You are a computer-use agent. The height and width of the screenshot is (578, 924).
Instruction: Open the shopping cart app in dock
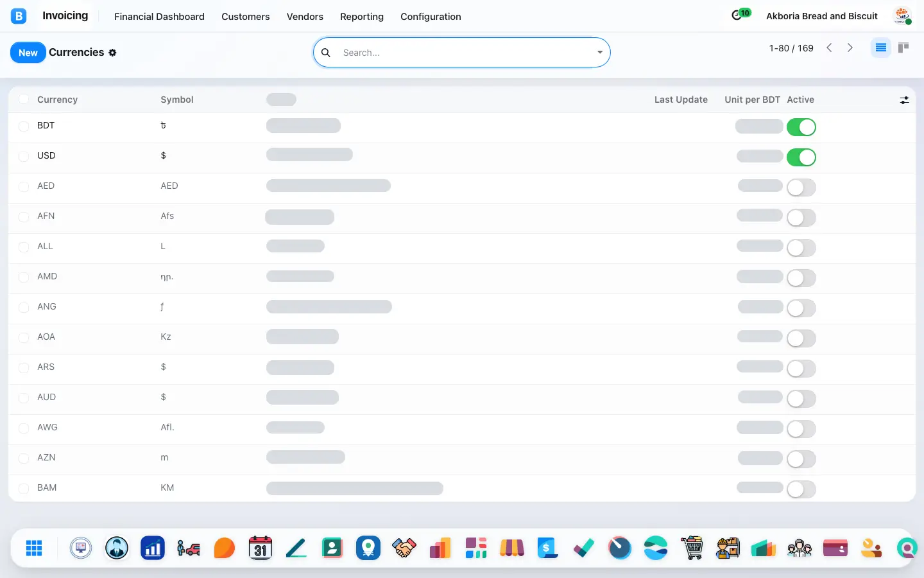(692, 548)
